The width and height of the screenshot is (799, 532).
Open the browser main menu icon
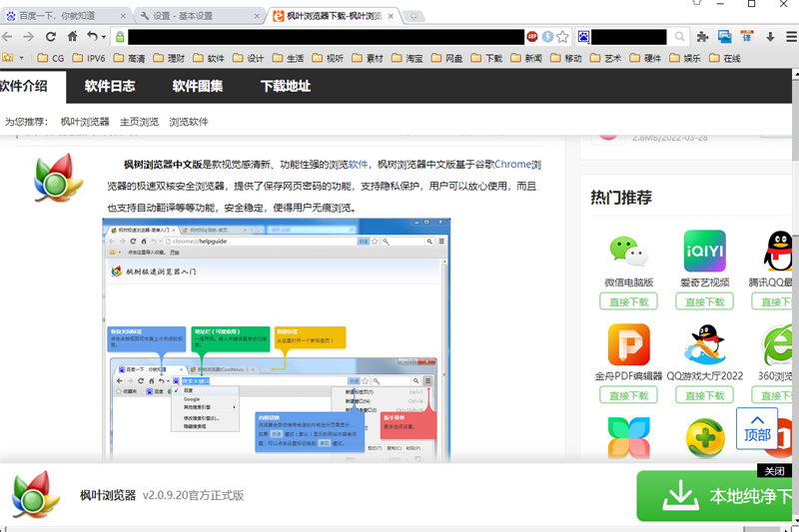pos(791,37)
